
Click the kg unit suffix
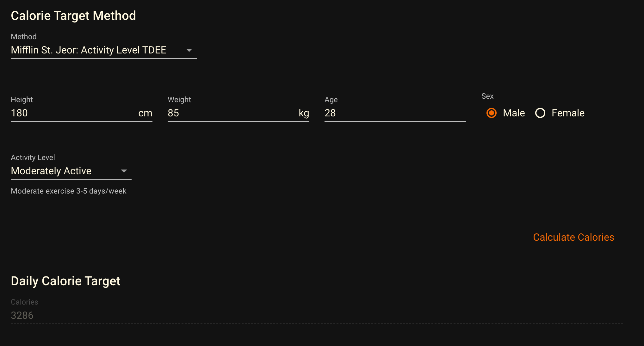(x=304, y=113)
